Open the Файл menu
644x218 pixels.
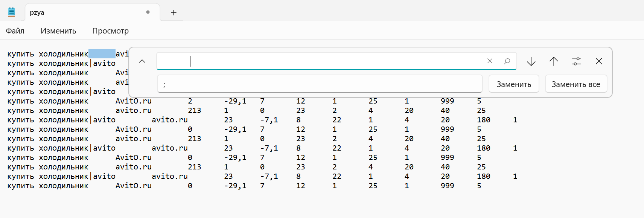tap(15, 31)
